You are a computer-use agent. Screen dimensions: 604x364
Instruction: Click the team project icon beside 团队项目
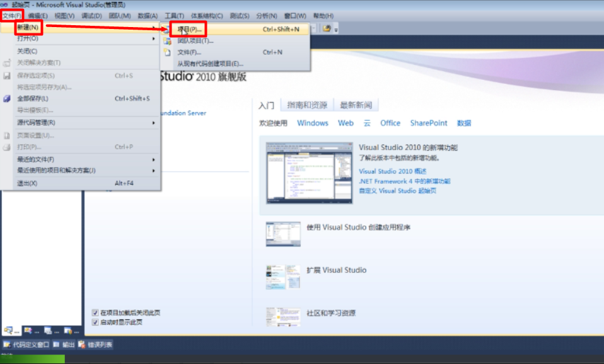pos(167,41)
